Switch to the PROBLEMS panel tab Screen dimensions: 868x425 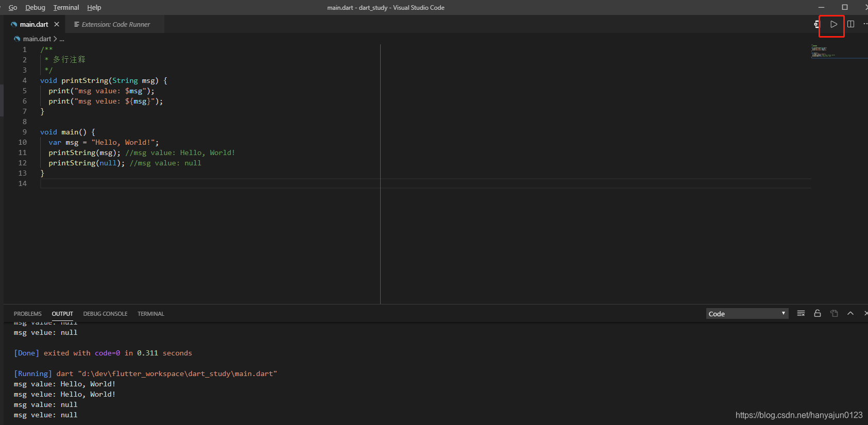coord(28,314)
